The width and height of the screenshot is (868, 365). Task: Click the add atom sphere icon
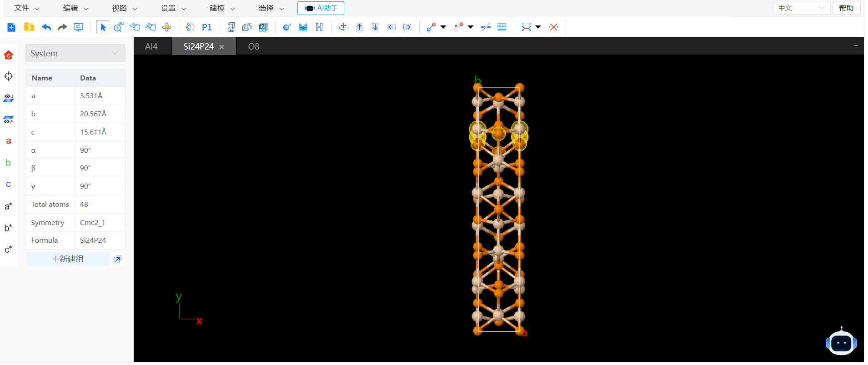(287, 27)
